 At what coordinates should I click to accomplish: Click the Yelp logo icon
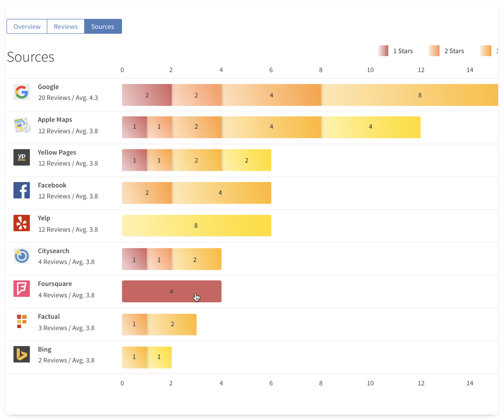tap(22, 223)
